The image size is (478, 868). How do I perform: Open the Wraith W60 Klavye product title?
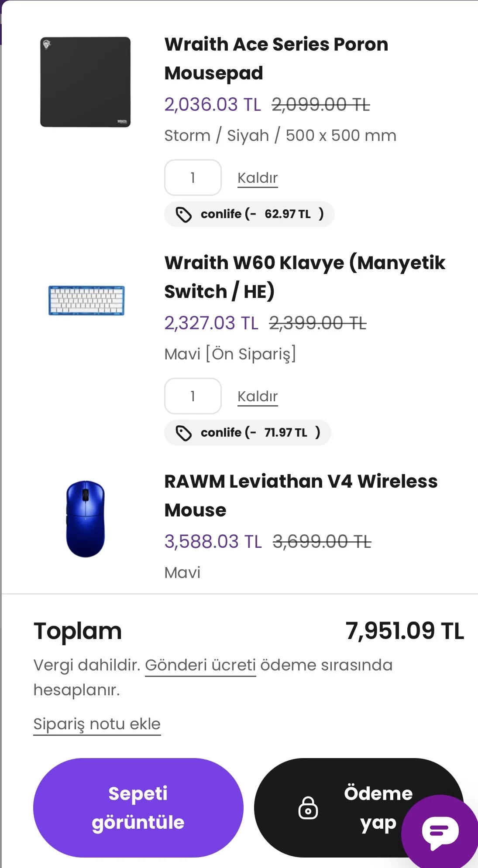[x=304, y=277]
